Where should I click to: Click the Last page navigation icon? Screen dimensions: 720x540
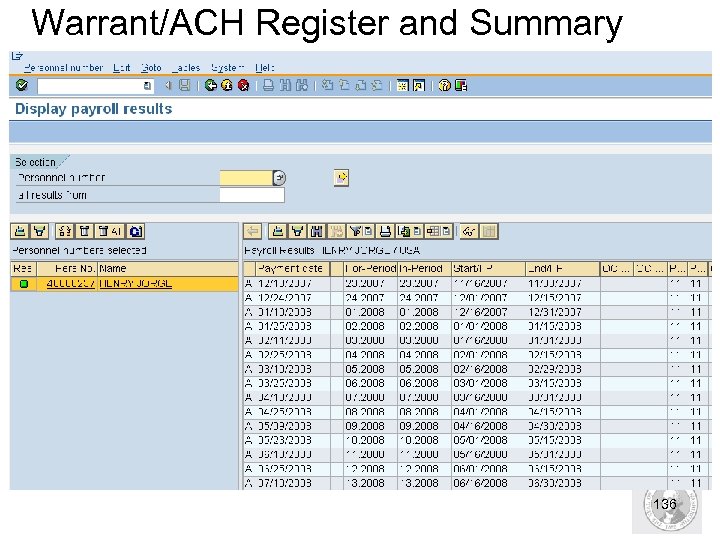(377, 85)
